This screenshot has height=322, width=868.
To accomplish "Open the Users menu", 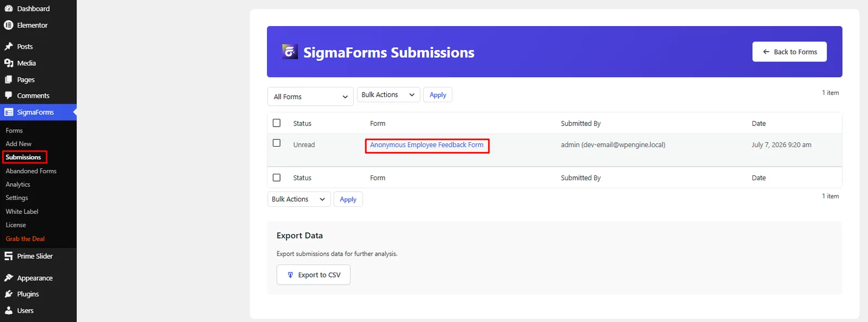I will (25, 311).
